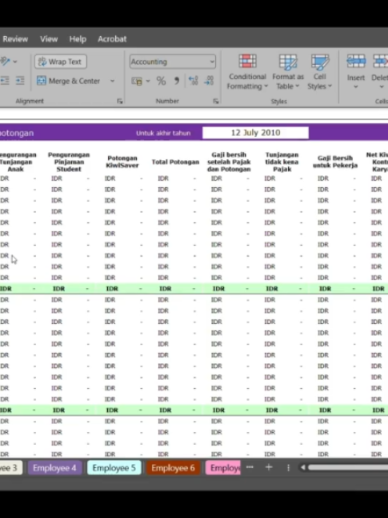Switch to Employee 4 sheet tab
Image resolution: width=388 pixels, height=518 pixels.
(54, 468)
